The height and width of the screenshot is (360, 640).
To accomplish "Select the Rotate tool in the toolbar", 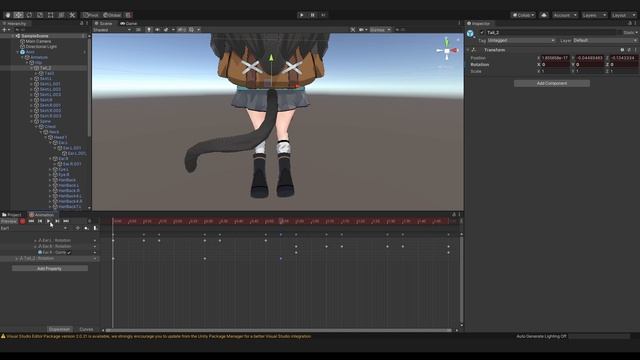I will pos(29,15).
